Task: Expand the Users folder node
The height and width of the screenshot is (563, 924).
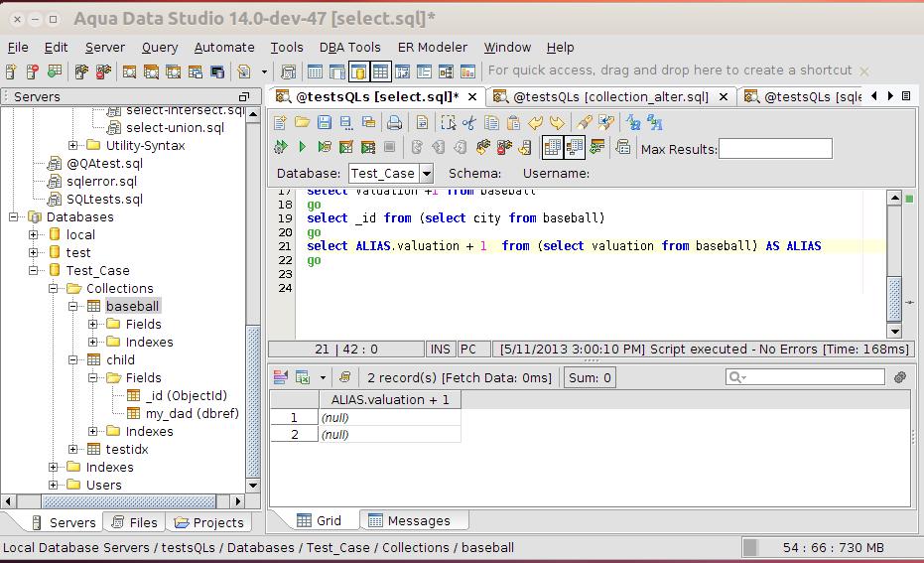Action: (x=53, y=485)
